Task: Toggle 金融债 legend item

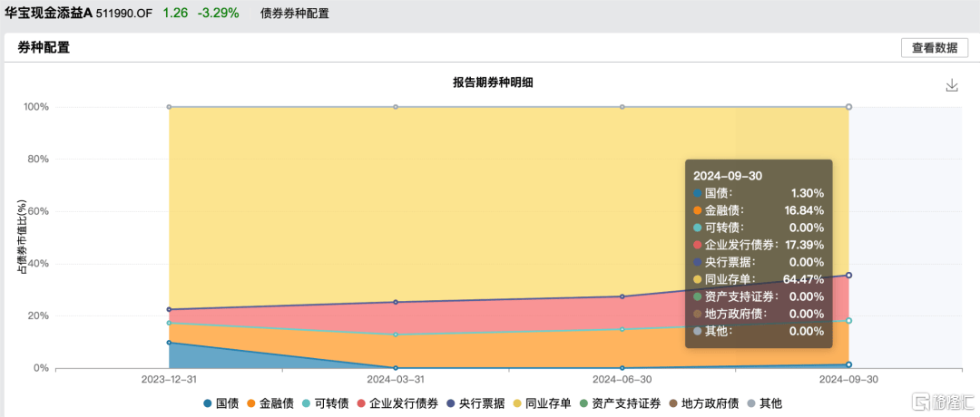Action: click(271, 402)
